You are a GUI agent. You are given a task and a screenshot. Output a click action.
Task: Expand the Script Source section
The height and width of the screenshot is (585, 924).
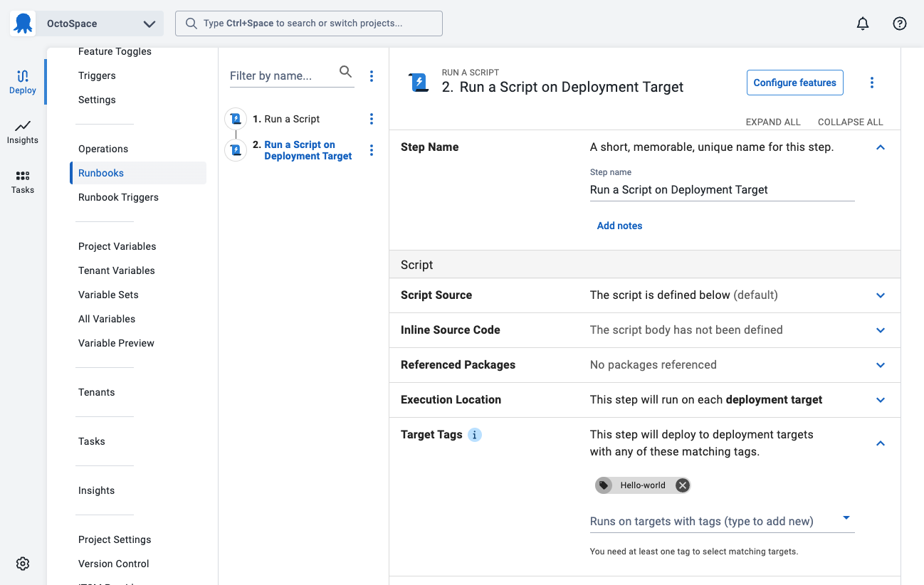point(881,295)
